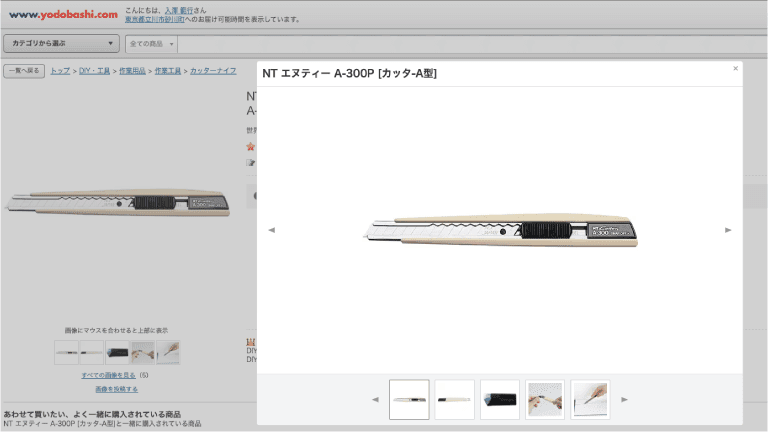This screenshot has height=432, width=768.
Task: Click the delivery address link in header
Action: point(155,20)
